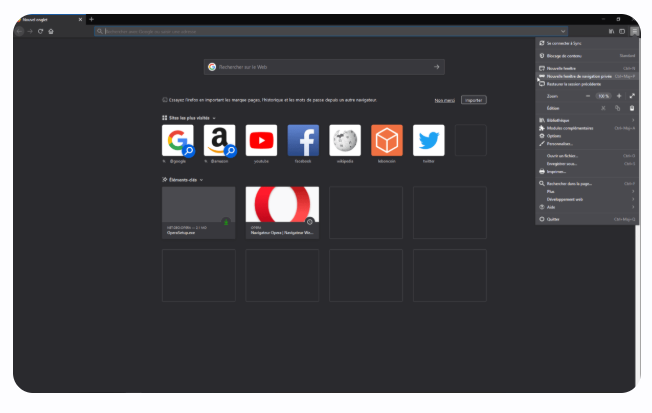The width and height of the screenshot is (652, 413).
Task: Select Quitter to exit Firefox
Action: point(587,219)
